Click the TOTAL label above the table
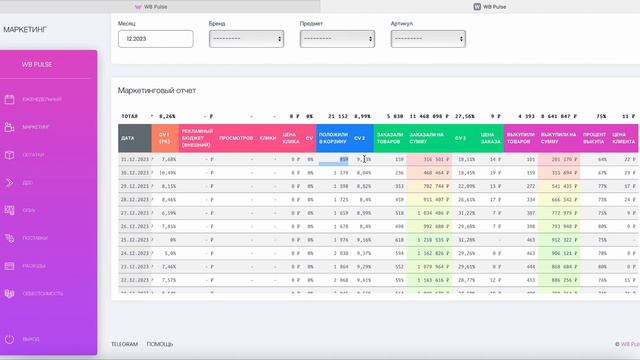The width and height of the screenshot is (640, 360). tap(130, 116)
